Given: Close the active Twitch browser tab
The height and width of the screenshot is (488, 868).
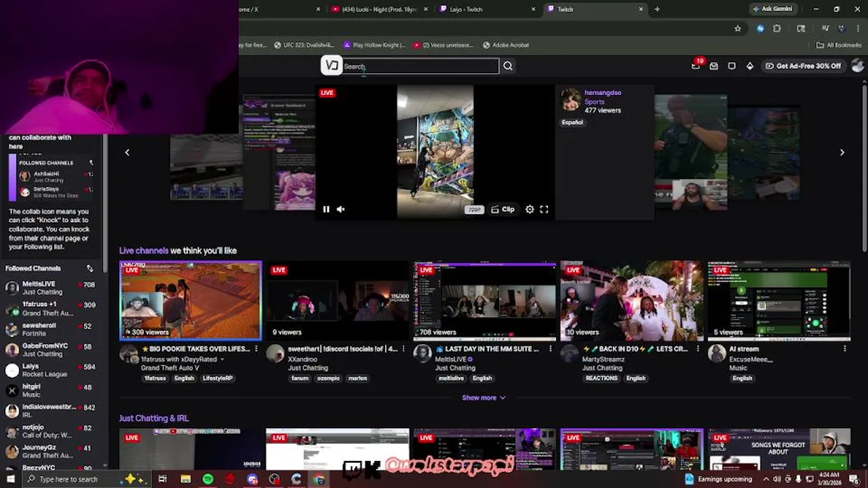Looking at the screenshot, I should tap(641, 9).
